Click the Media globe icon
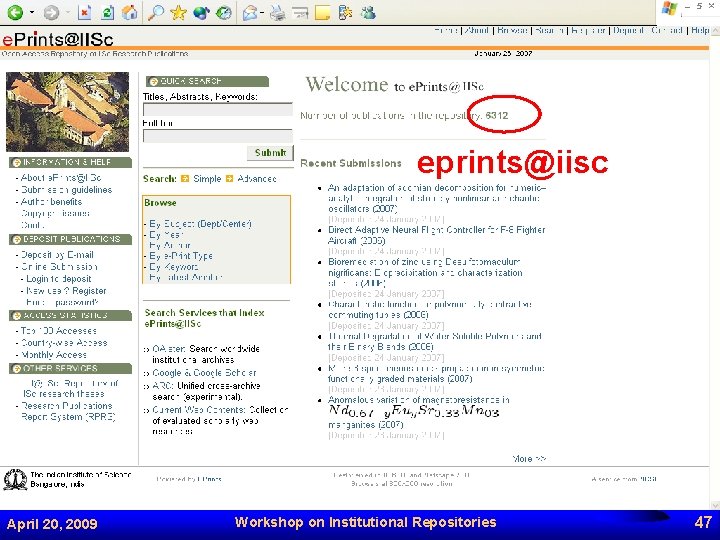The width and height of the screenshot is (720, 540). click(201, 12)
